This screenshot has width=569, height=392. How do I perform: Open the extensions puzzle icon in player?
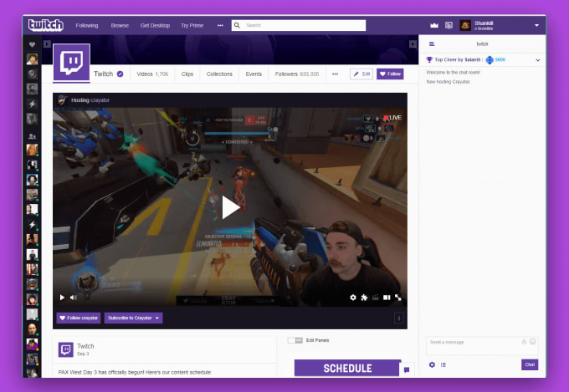(x=364, y=298)
